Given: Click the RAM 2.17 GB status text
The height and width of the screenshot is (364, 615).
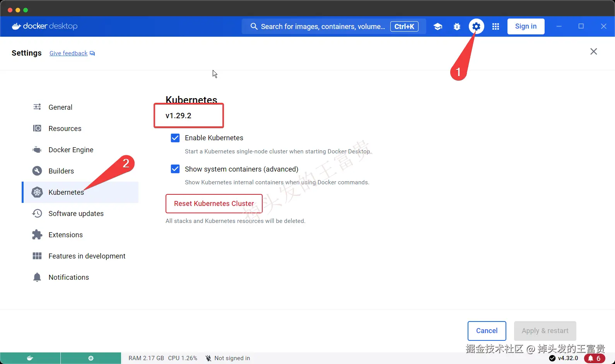Looking at the screenshot, I should click(146, 358).
